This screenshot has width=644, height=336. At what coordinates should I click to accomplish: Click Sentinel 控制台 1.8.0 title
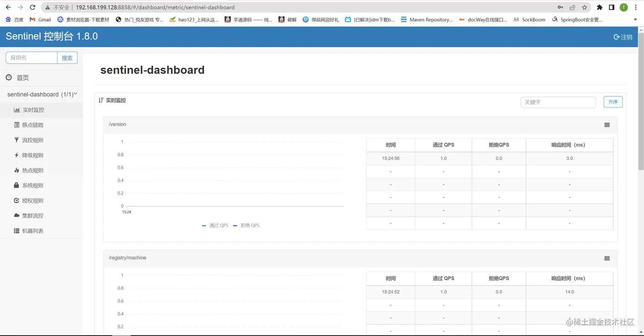pos(52,37)
